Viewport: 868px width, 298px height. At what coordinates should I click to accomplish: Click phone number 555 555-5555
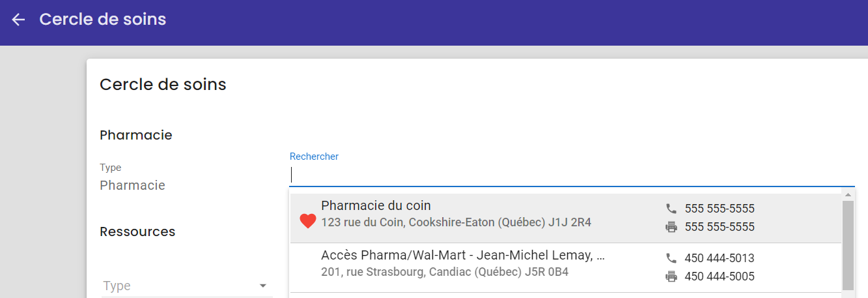[720, 209]
